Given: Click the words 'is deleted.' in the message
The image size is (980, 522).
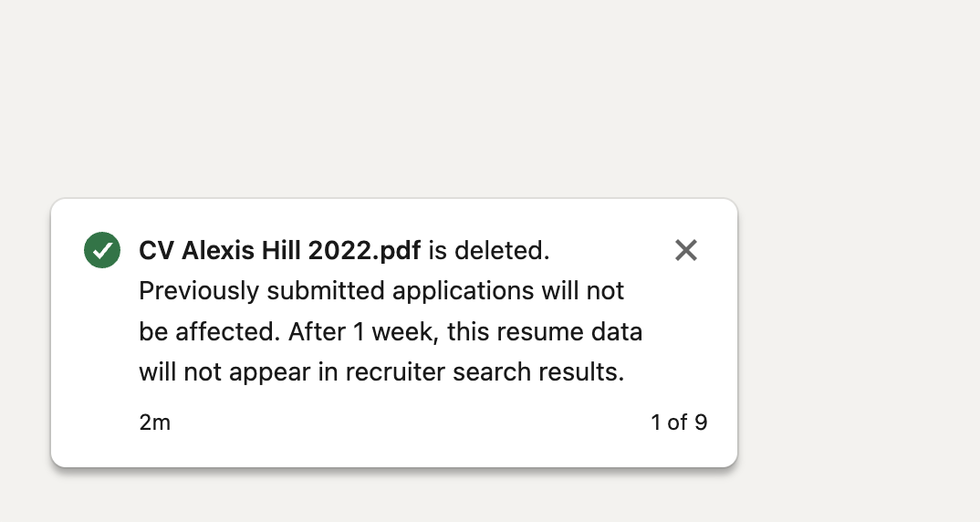Looking at the screenshot, I should click(x=489, y=250).
